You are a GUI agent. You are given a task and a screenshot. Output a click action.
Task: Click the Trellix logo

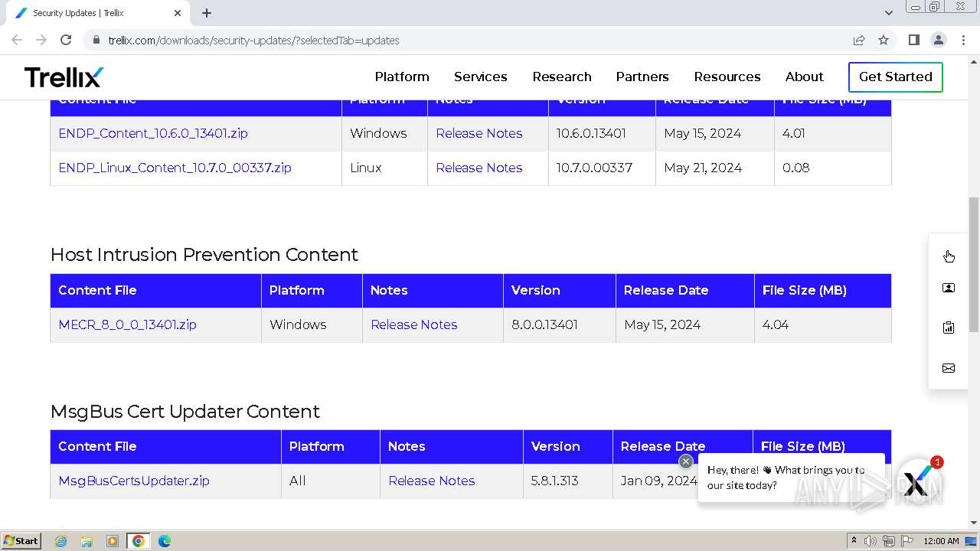[x=64, y=77]
